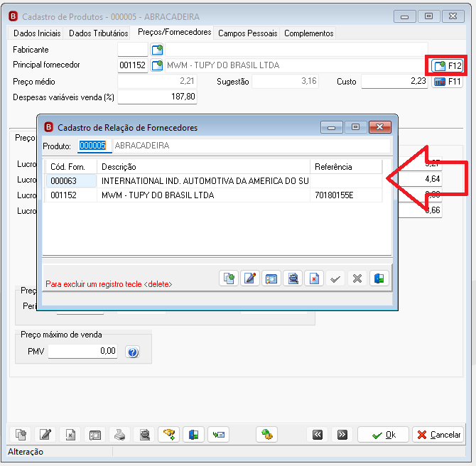This screenshot has width=476, height=466.
Task: Click the 4,64 value field behind dialog
Action: click(x=420, y=179)
